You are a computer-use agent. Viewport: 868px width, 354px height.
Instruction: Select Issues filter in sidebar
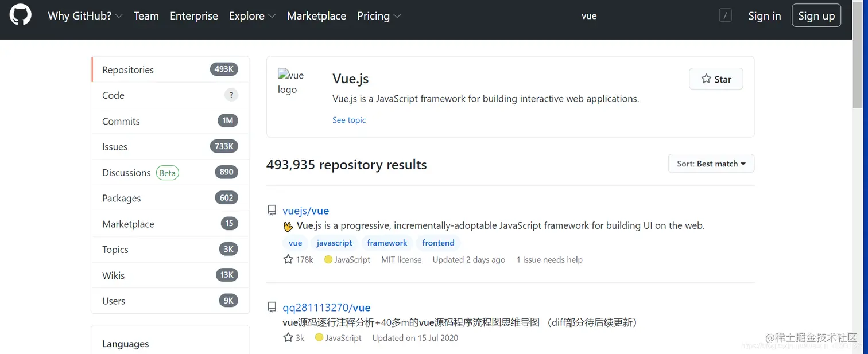pyautogui.click(x=170, y=146)
